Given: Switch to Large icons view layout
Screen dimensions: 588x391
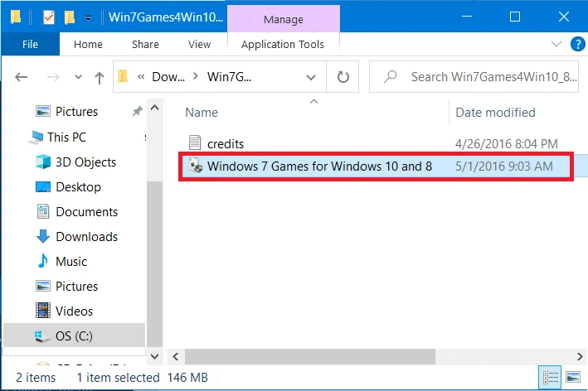Looking at the screenshot, I should tap(573, 377).
